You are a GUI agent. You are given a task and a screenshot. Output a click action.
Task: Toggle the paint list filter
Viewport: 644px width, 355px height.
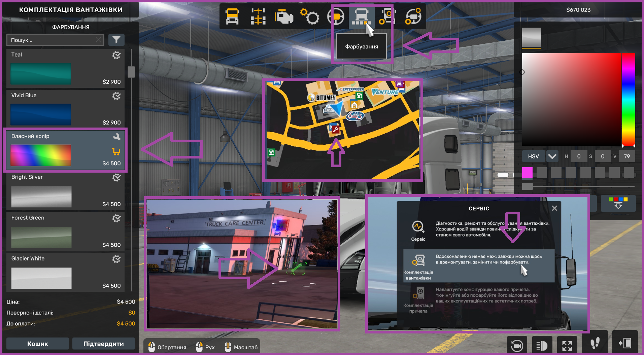point(116,40)
